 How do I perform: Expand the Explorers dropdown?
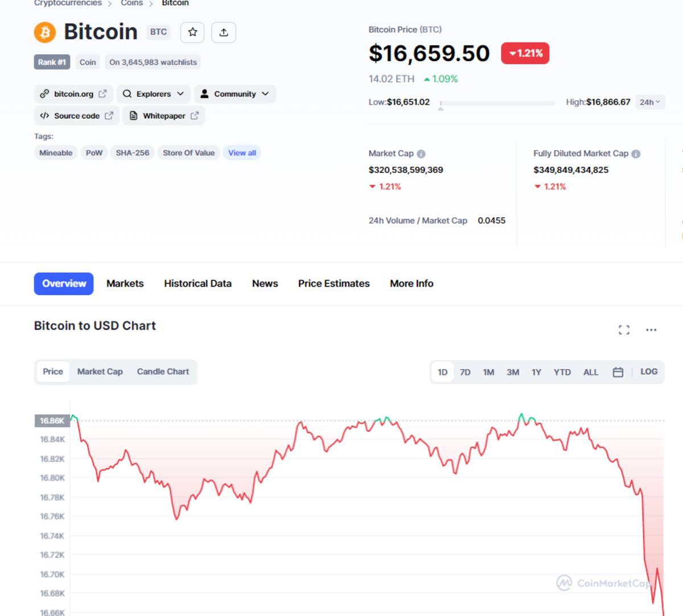[x=153, y=94]
